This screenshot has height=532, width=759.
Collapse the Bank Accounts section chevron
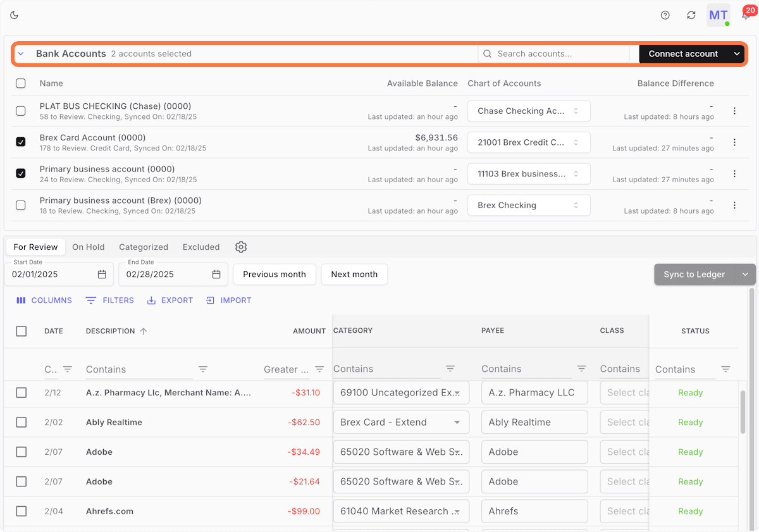[21, 53]
